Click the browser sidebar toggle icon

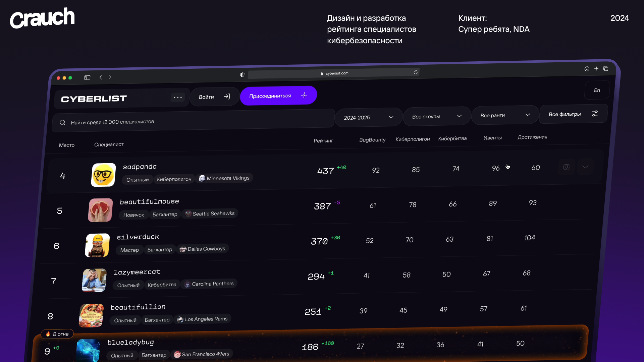(87, 77)
